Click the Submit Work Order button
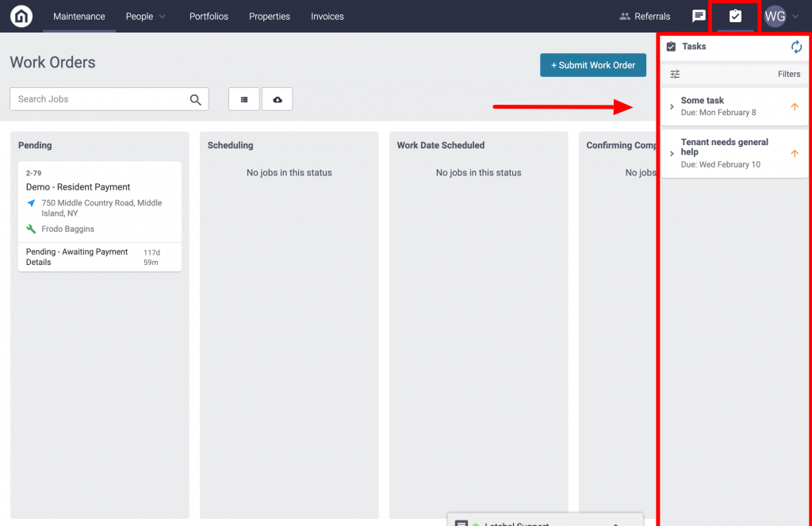 tap(593, 65)
